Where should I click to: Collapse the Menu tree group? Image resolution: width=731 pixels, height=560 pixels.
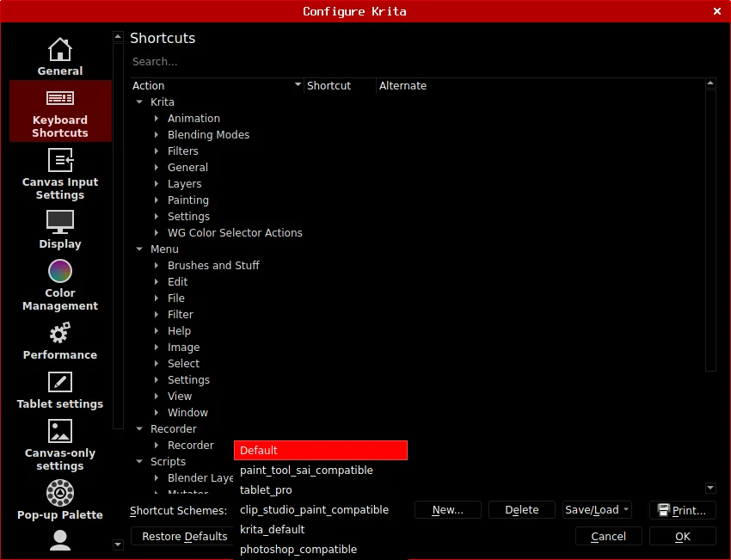point(139,249)
